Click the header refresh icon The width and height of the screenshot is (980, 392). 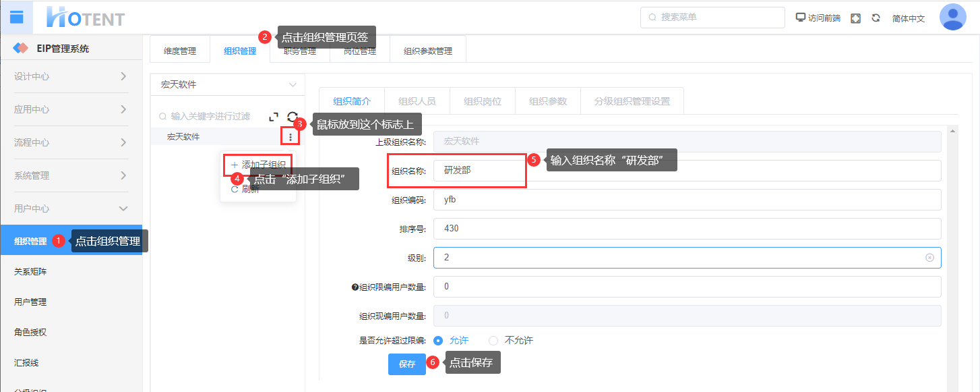[876, 18]
